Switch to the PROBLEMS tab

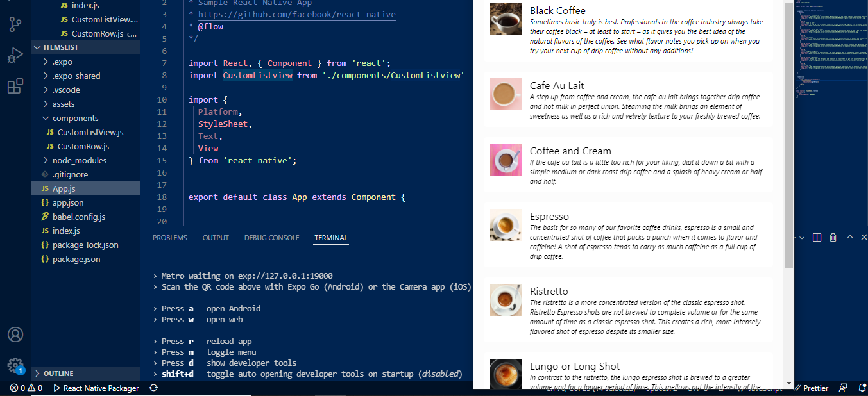click(x=170, y=238)
